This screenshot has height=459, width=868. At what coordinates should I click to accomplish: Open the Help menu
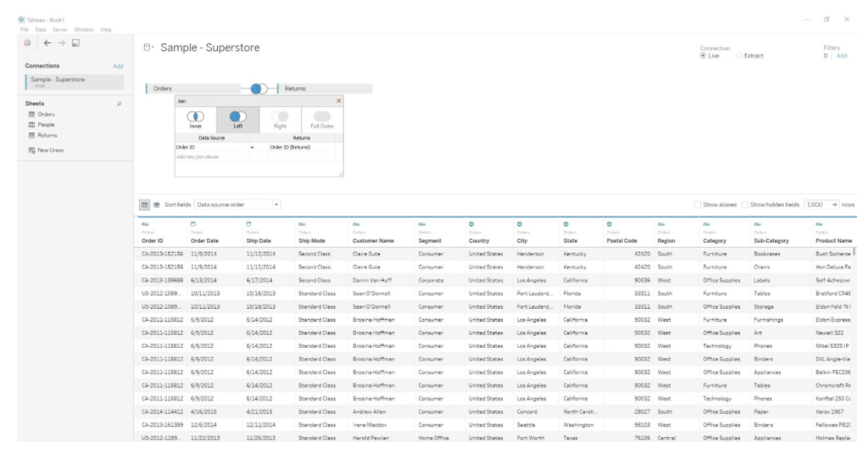pyautogui.click(x=106, y=30)
